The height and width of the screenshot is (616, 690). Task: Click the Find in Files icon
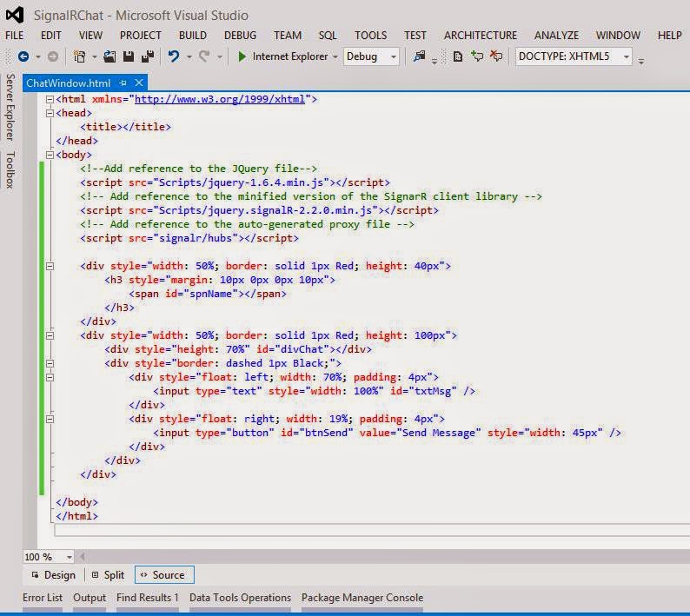tap(420, 56)
